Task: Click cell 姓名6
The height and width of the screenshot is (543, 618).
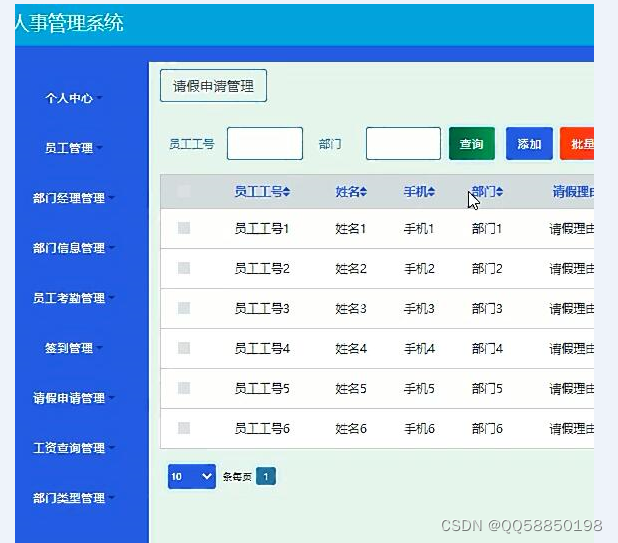Action: pyautogui.click(x=351, y=429)
